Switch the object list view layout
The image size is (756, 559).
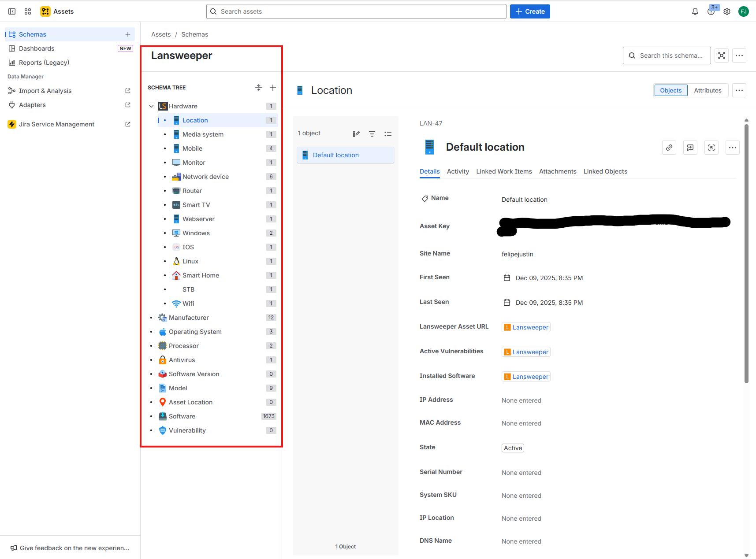coord(388,134)
